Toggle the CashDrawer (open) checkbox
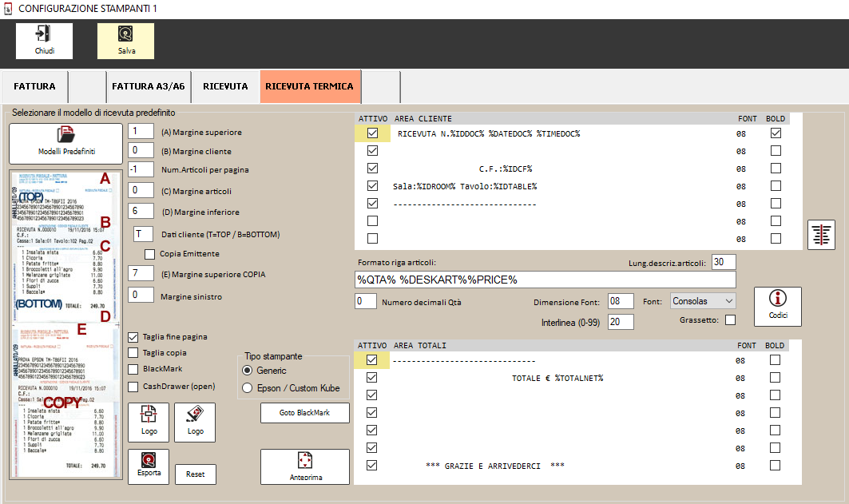This screenshot has height=504, width=849. pyautogui.click(x=133, y=387)
